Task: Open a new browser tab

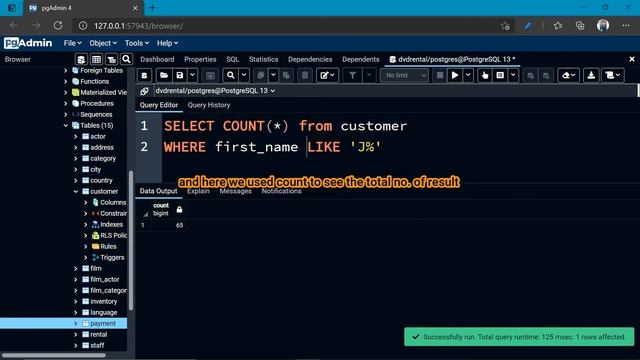Action: 152,8
